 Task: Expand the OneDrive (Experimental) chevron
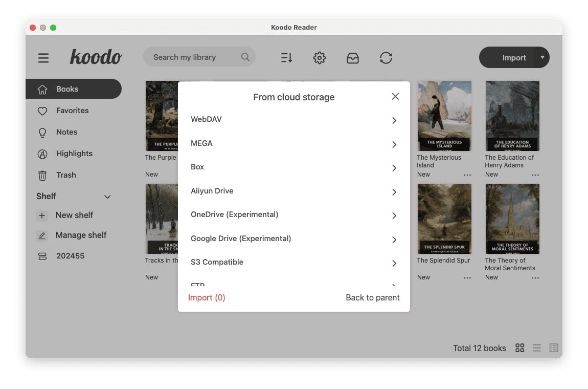click(394, 215)
